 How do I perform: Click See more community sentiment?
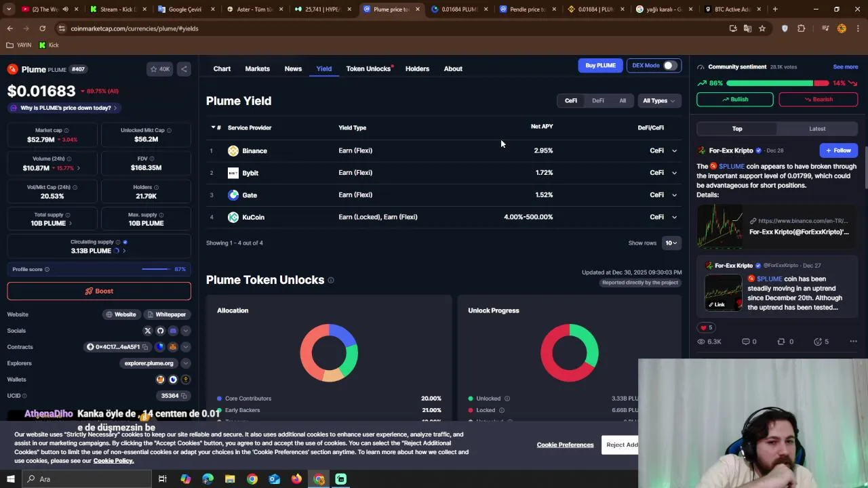click(x=846, y=67)
